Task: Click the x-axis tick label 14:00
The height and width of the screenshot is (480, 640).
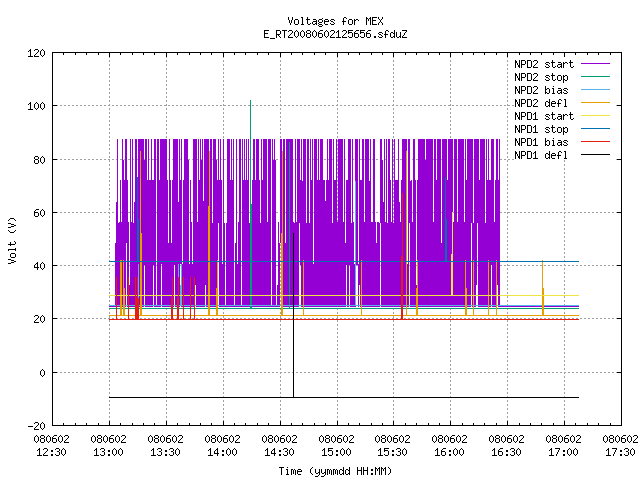Action: pos(222,452)
